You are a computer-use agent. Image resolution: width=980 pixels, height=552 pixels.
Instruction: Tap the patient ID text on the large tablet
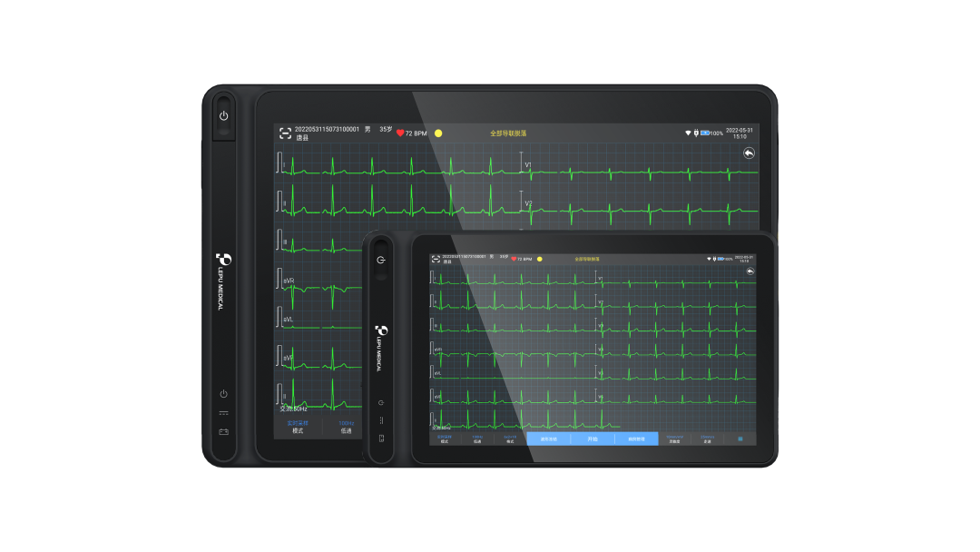[x=327, y=130]
